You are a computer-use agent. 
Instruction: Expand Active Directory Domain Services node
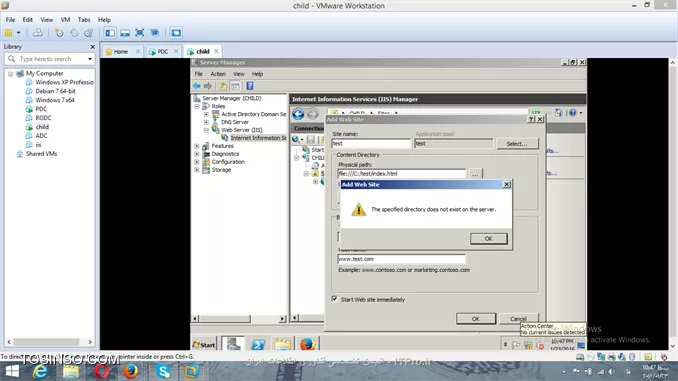[206, 114]
